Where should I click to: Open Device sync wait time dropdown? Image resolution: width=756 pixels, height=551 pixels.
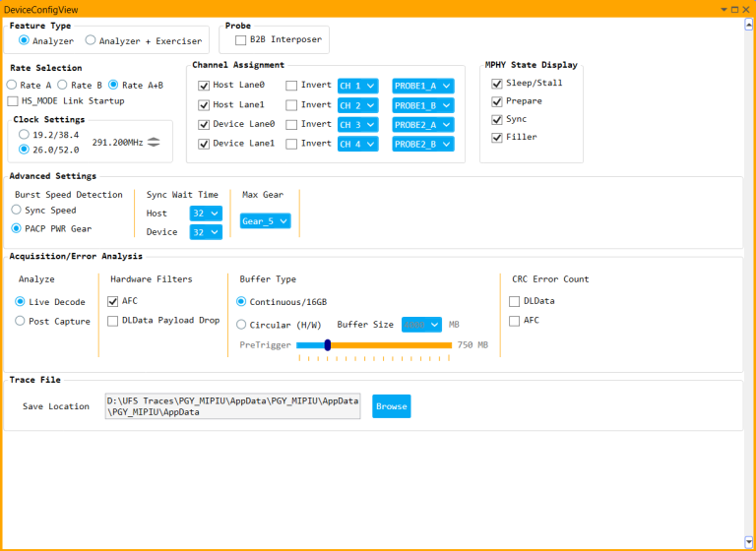[x=206, y=232]
